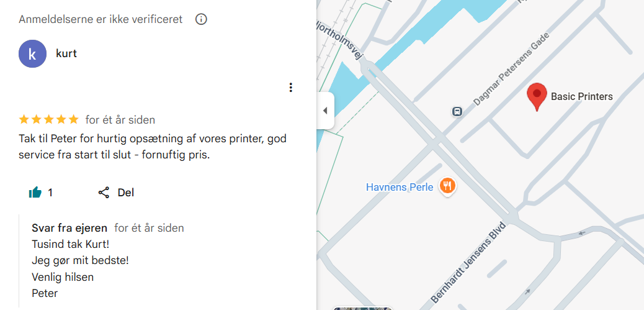Open reviewer name kurt
Viewport: 644px width, 310px height.
[x=66, y=53]
